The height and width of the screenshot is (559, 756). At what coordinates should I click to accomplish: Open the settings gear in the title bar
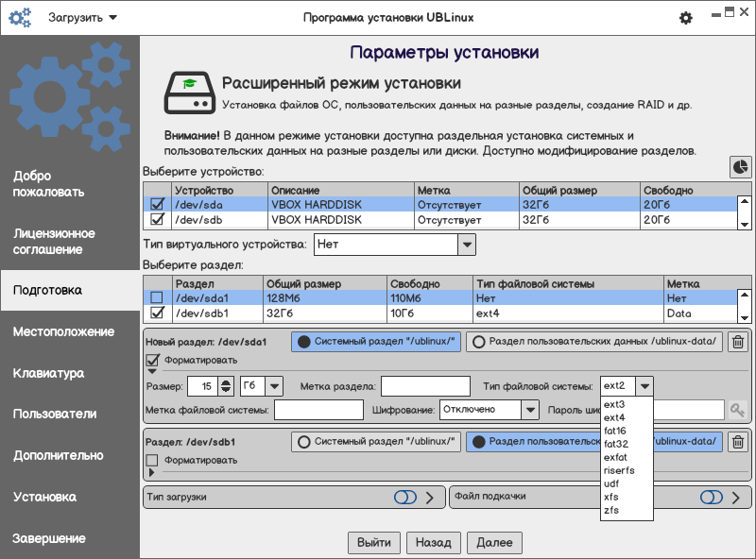(x=686, y=18)
